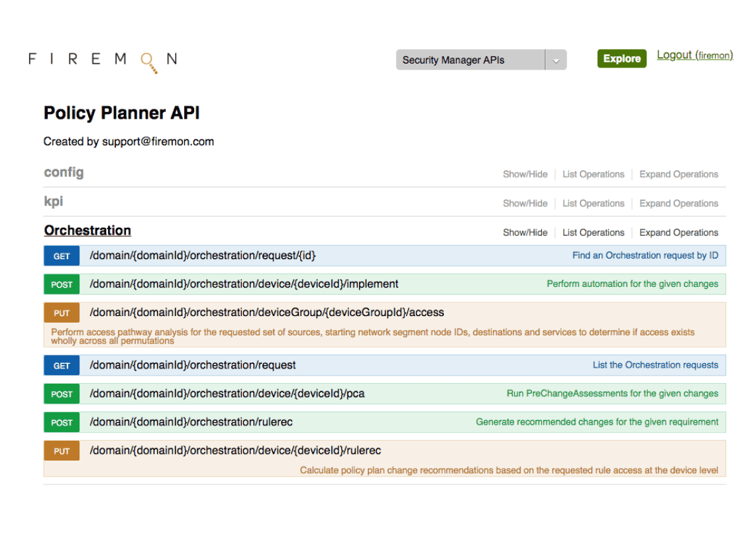Click 'Run PreChangeAssessments for the given changes'
Image resolution: width=756 pixels, height=558 pixels.
click(612, 394)
